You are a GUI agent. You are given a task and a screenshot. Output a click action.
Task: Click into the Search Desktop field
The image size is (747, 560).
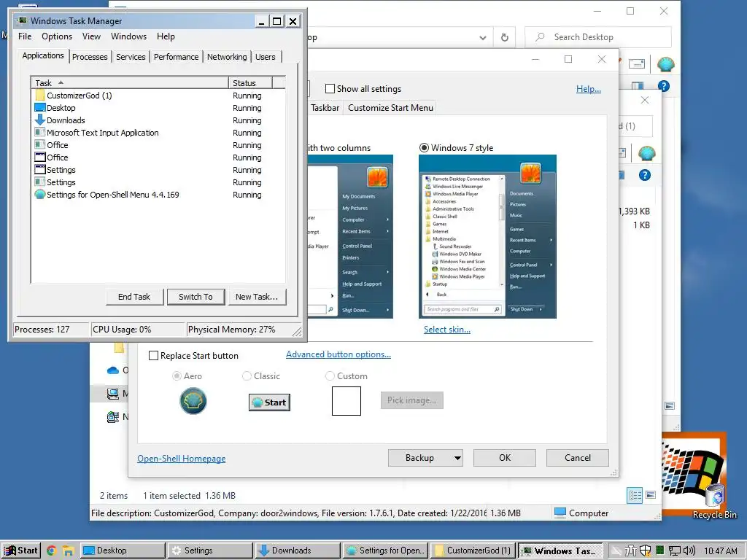click(598, 37)
